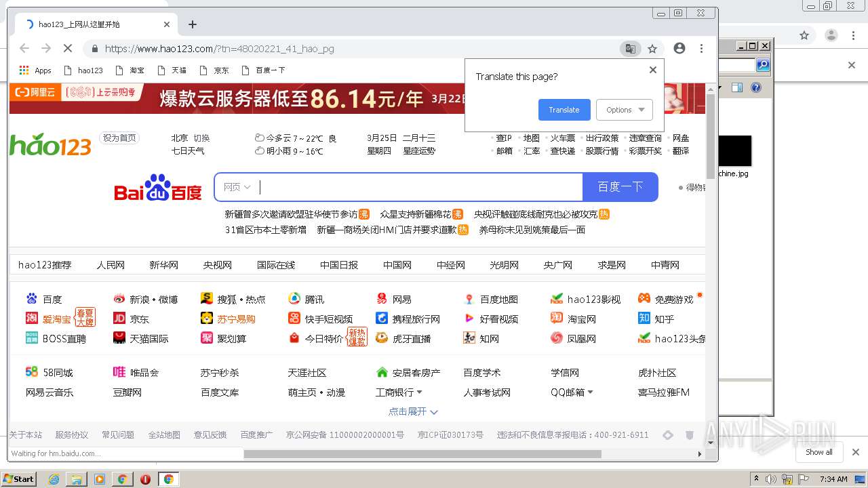Open the 百度一下 bookmark
Viewport: 868px width, 488px height.
(264, 70)
